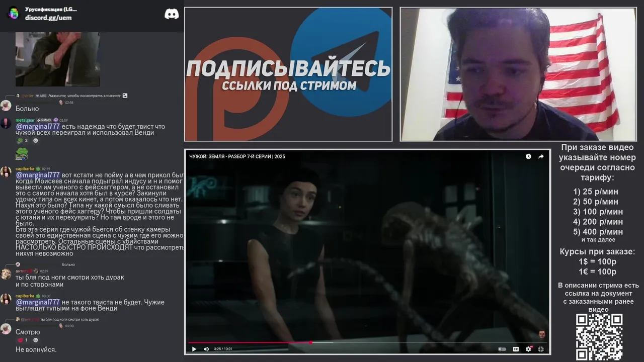644x362 pixels.
Task: Click tariff line '4) 200 р/мин'
Action: (x=598, y=222)
